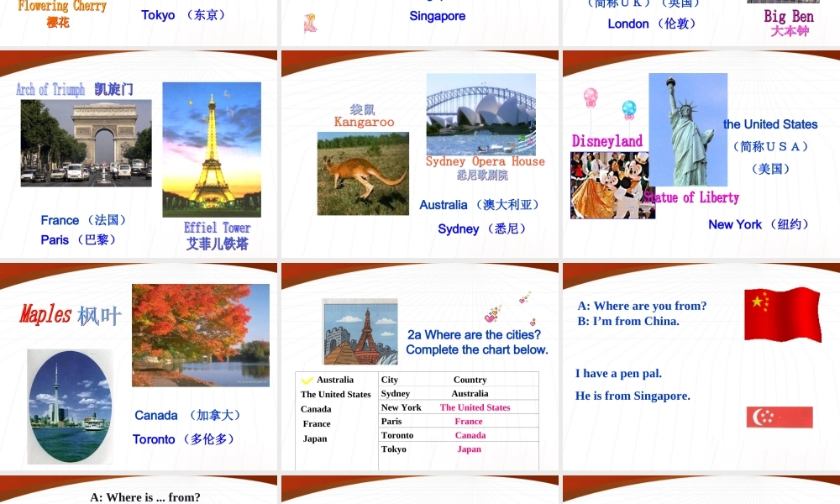Click the 'Tokyo' cell in chart
Screen dimensions: 840x504
click(394, 449)
